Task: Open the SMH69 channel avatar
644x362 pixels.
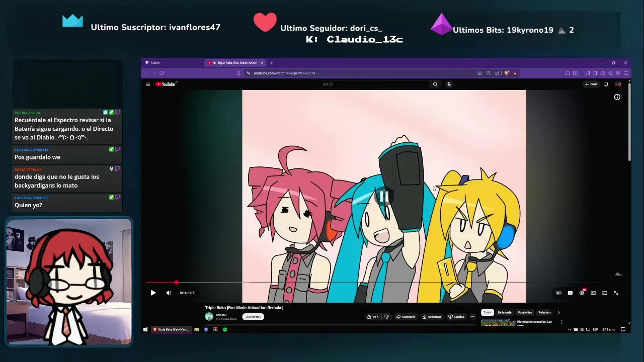Action: pos(209,316)
